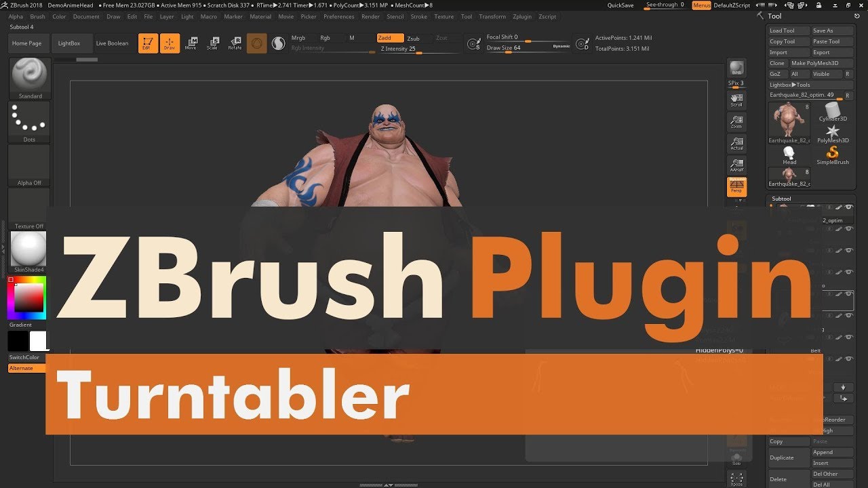Select the SimpleBrush tool
Screen dimensions: 868x488
coord(833,156)
